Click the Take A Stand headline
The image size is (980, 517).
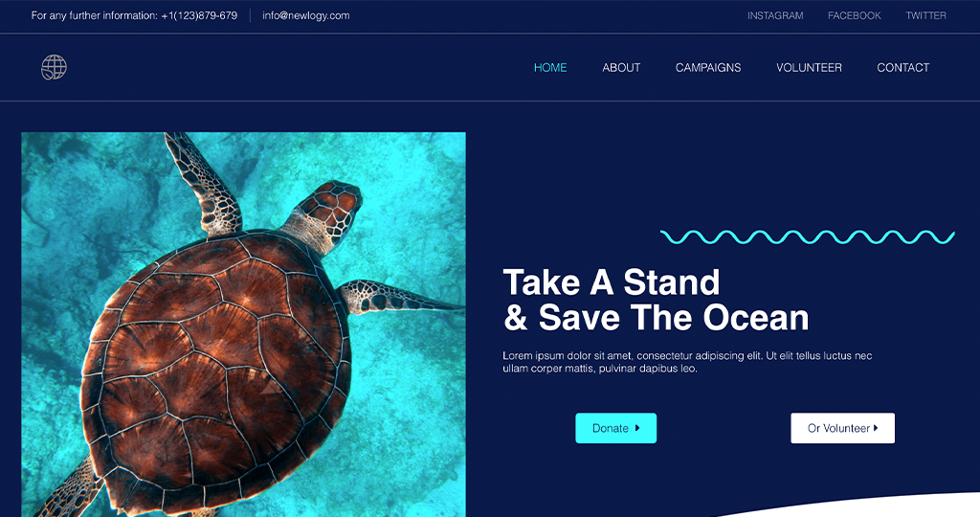[656, 300]
